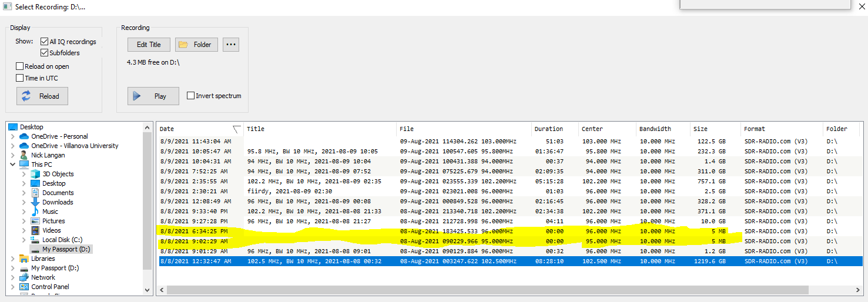Sort recordings by the Duration column header
Screen dimensions: 868x302
coord(549,129)
